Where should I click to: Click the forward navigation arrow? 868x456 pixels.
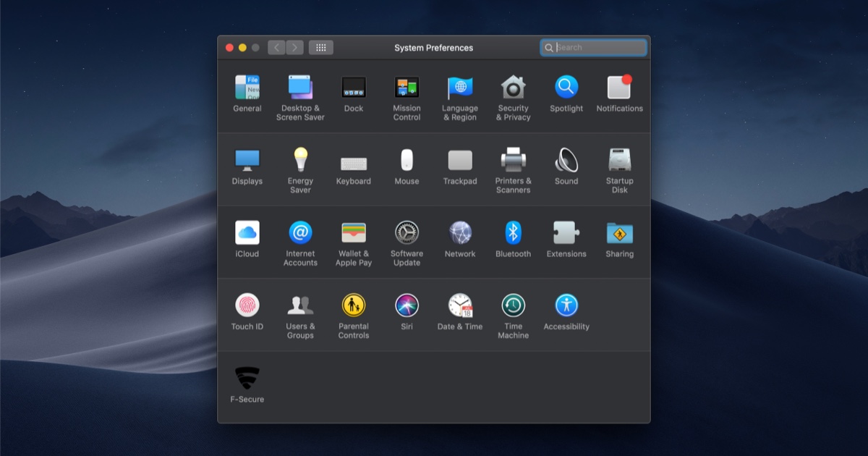click(294, 48)
